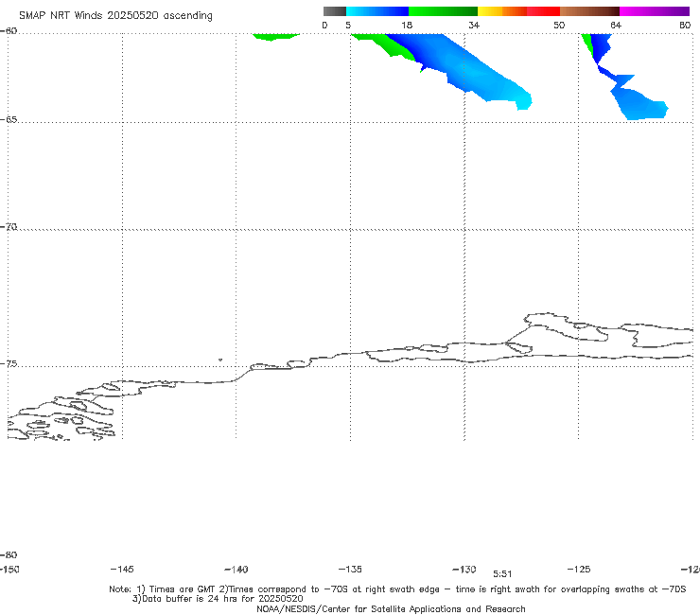
Task: Click the color bar label '50'
Action: click(559, 26)
